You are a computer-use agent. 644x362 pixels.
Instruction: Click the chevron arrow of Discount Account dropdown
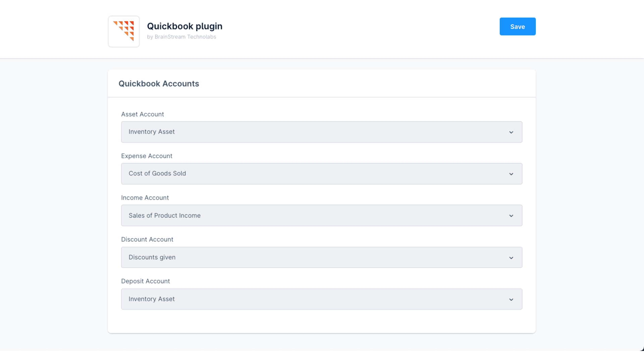511,257
